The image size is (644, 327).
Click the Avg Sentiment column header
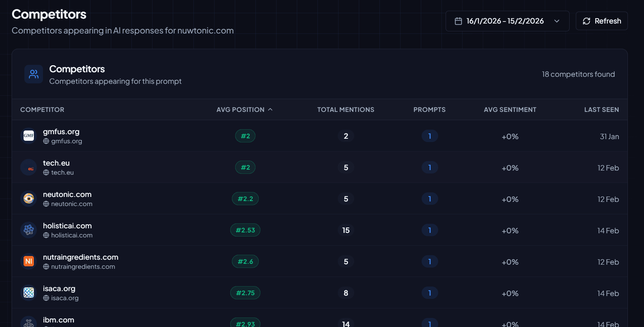pyautogui.click(x=510, y=109)
